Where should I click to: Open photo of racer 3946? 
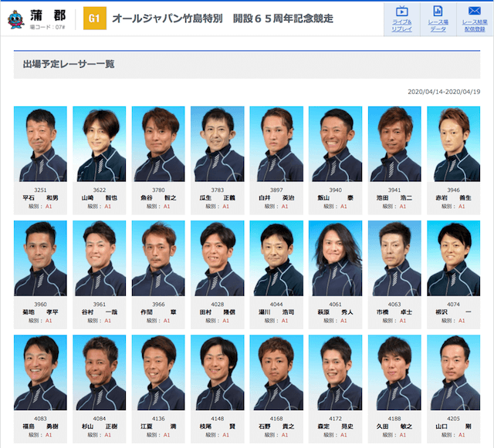[x=453, y=144]
